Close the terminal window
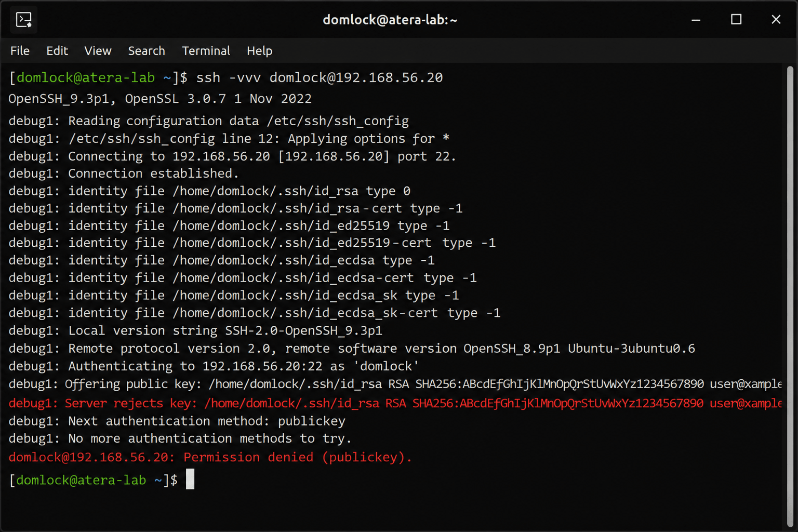The height and width of the screenshot is (532, 798). [x=776, y=20]
